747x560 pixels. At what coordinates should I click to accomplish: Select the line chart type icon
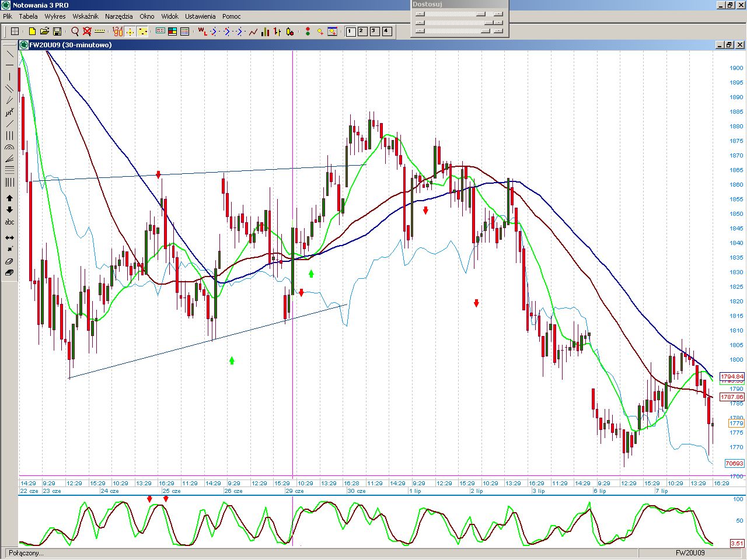click(x=253, y=32)
